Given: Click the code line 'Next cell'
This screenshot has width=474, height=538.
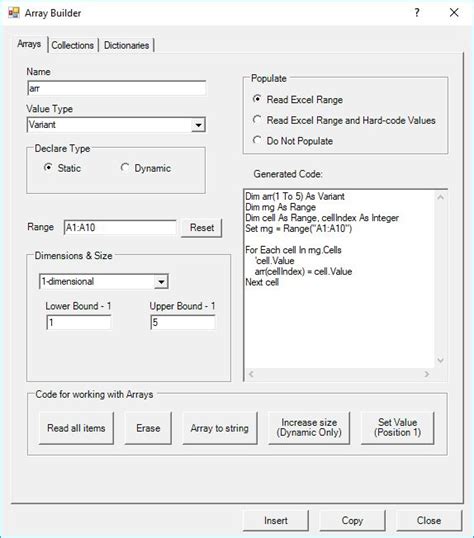Looking at the screenshot, I should point(262,282).
